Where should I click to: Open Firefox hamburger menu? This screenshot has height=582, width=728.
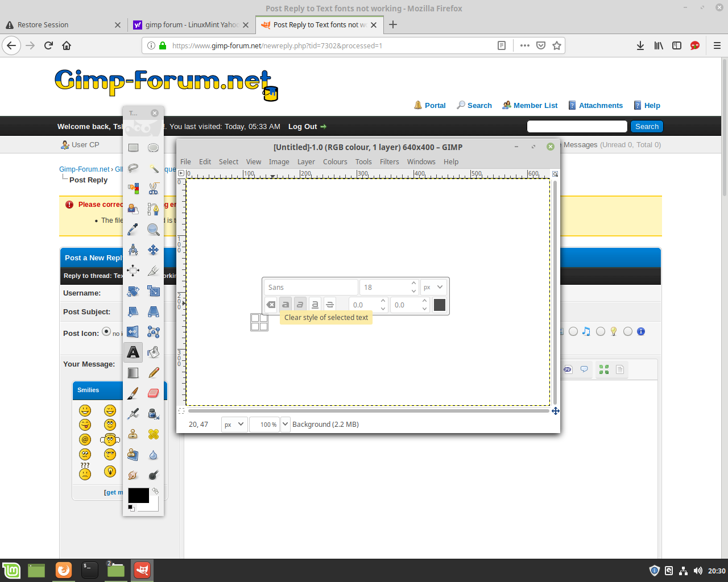[717, 45]
